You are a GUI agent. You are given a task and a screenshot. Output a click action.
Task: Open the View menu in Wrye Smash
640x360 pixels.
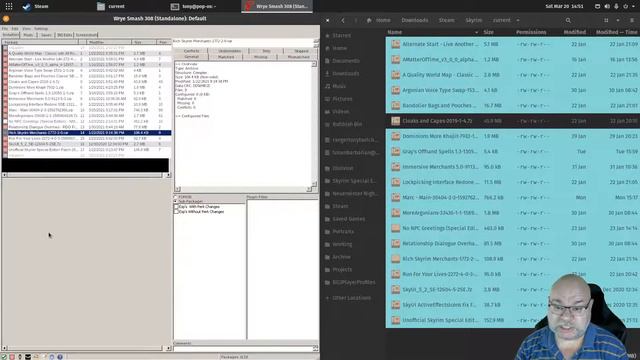[27, 29]
